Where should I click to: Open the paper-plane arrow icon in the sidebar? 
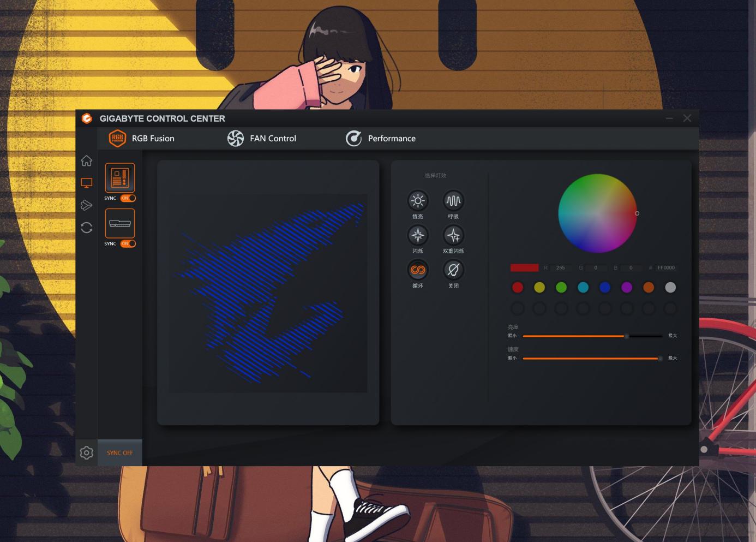coord(86,205)
